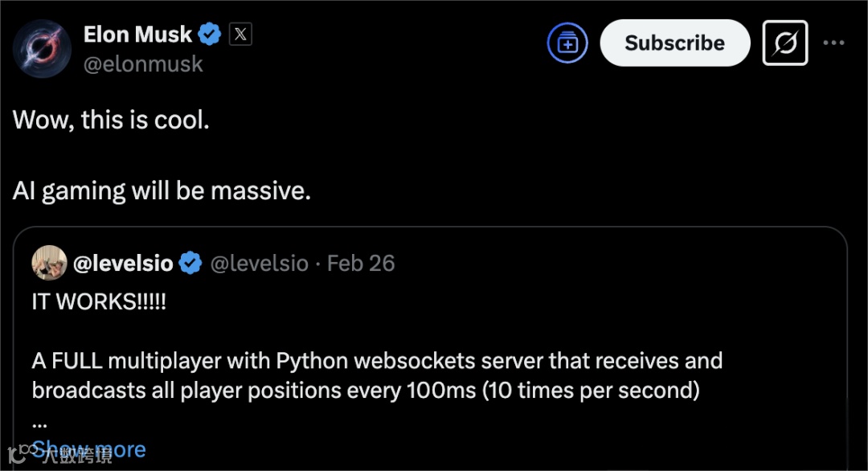Open Elon Musk's profile picture

tap(43, 47)
